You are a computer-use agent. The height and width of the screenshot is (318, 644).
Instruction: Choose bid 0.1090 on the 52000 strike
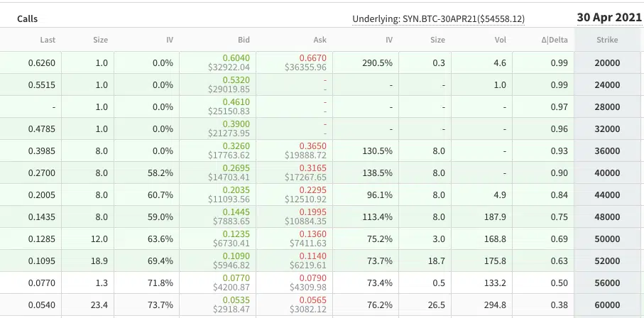[x=236, y=256]
